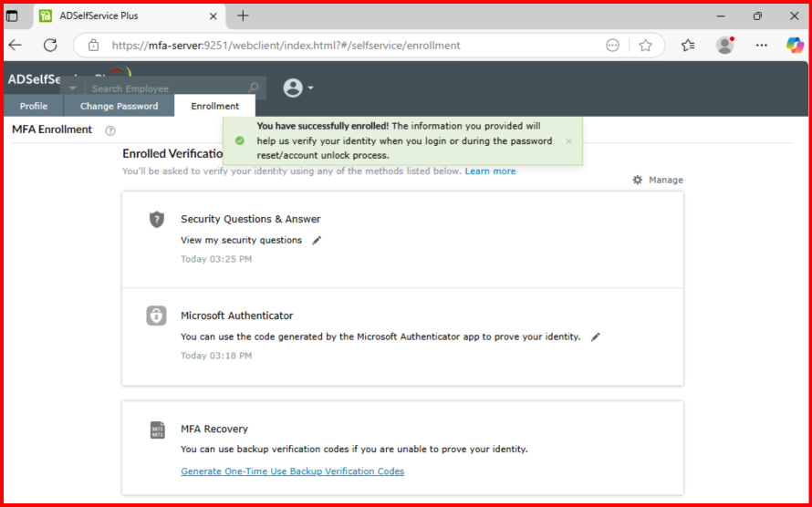
Task: Expand the search employee dropdown arrow
Action: 73,88
